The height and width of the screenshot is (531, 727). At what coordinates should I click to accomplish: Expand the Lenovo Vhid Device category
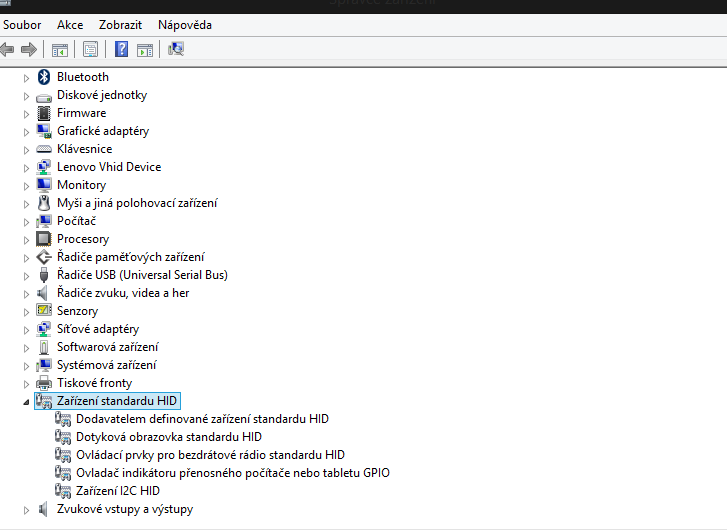click(x=26, y=168)
